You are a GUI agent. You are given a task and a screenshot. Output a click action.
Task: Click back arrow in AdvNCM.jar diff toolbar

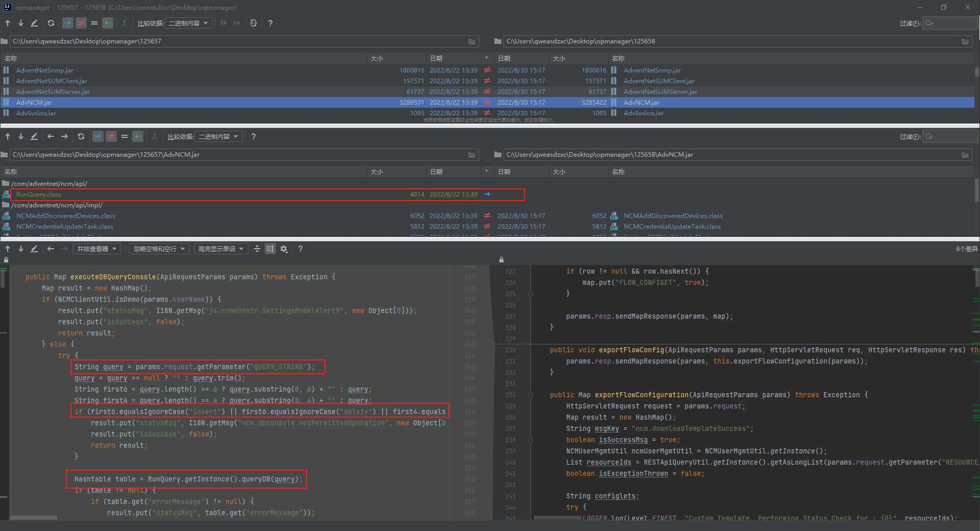[x=51, y=136]
